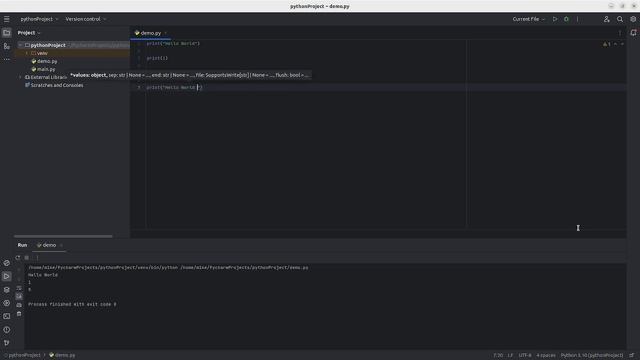This screenshot has width=640, height=360.
Task: Toggle read-only lock icon in status bar
Action: (631, 355)
